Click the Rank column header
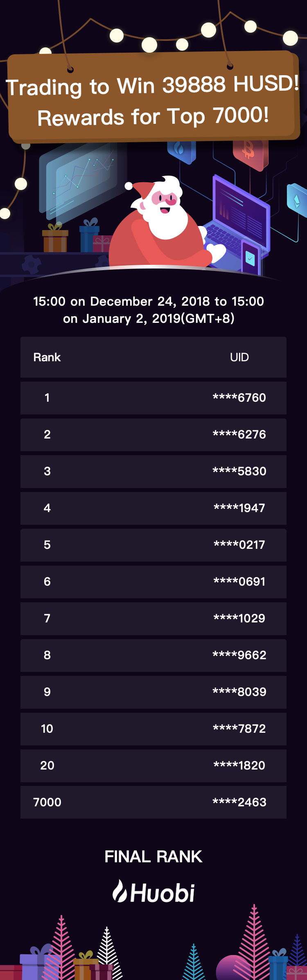 tap(47, 357)
